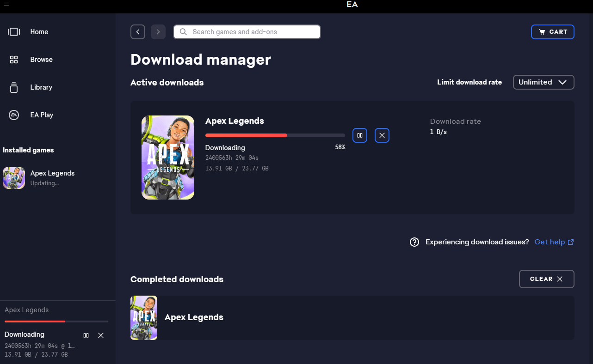Click Updating... status under Installed games
This screenshot has height=364, width=593.
point(44,183)
